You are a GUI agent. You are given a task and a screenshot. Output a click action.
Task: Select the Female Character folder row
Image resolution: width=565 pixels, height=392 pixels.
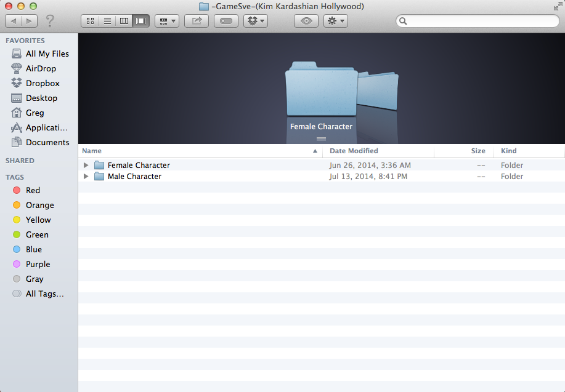pos(322,165)
